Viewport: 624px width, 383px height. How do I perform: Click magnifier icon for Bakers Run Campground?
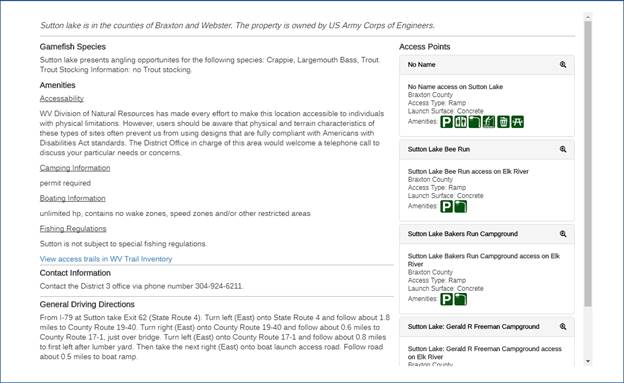tap(563, 234)
